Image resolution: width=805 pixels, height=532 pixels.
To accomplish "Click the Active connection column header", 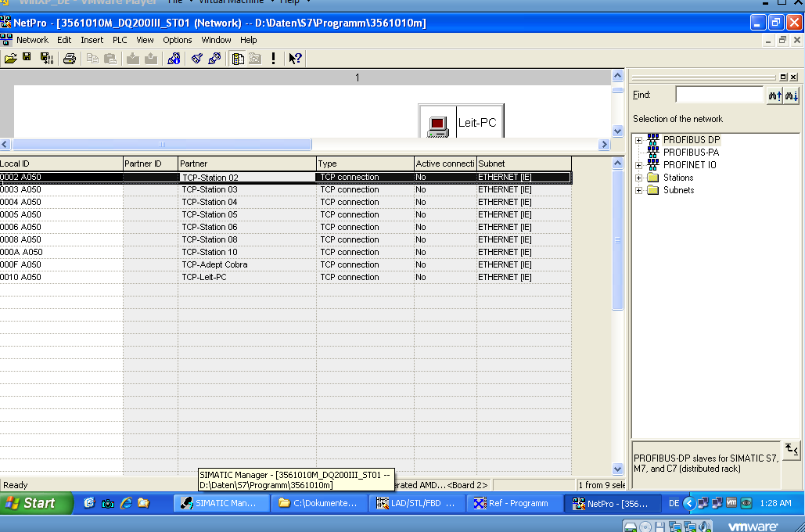I will point(445,164).
